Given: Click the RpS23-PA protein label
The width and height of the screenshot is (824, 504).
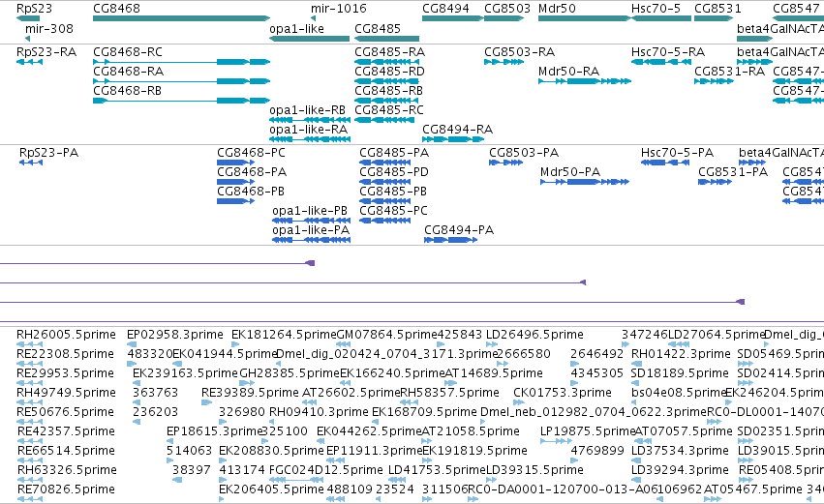Looking at the screenshot, I should pyautogui.click(x=48, y=153).
